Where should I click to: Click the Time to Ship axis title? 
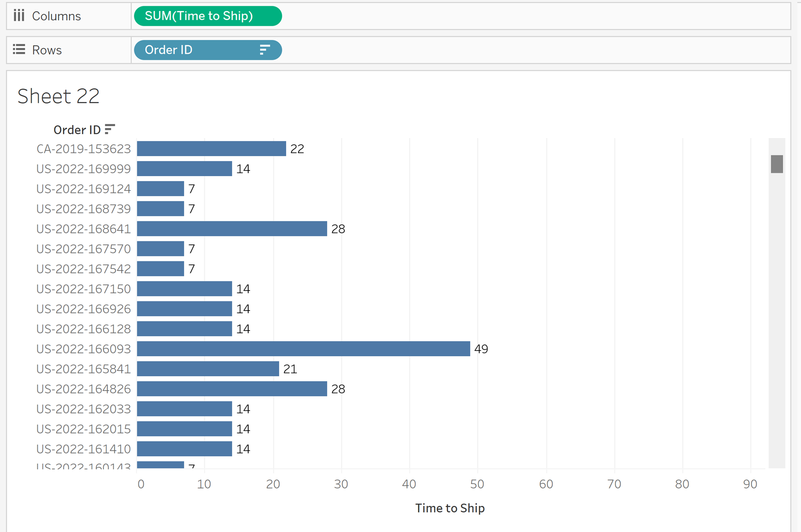[x=450, y=508]
